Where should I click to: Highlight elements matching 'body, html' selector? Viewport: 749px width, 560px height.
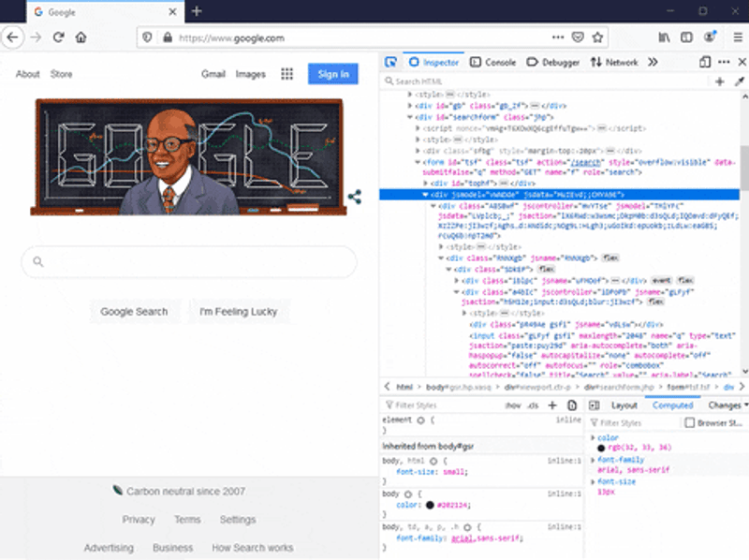pos(433,462)
